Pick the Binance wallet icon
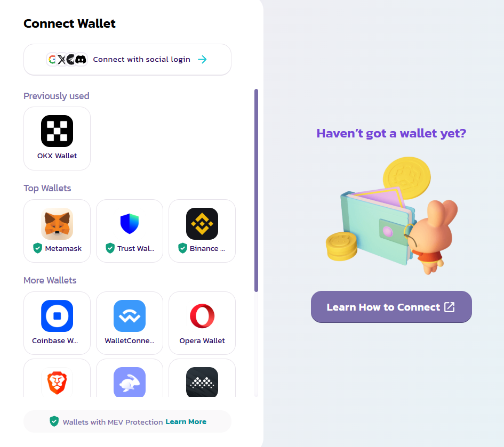The image size is (504, 447). pyautogui.click(x=202, y=224)
